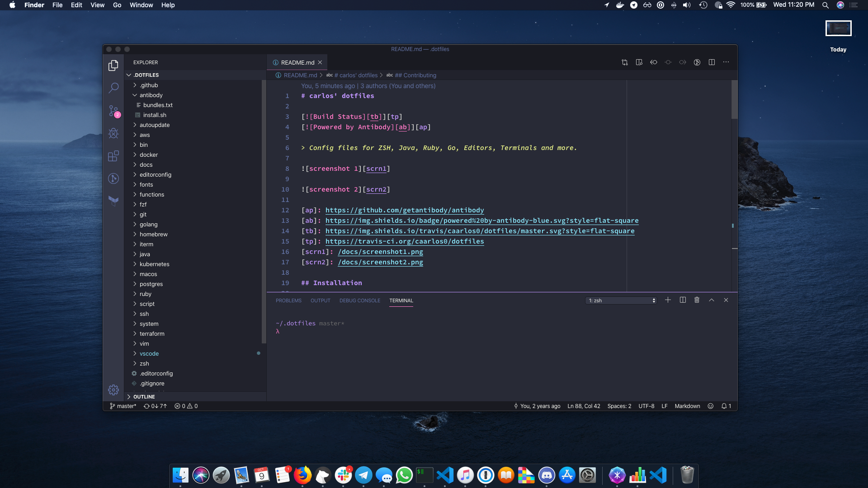
Task: Open the 1: zsh terminal dropdown
Action: click(622, 300)
